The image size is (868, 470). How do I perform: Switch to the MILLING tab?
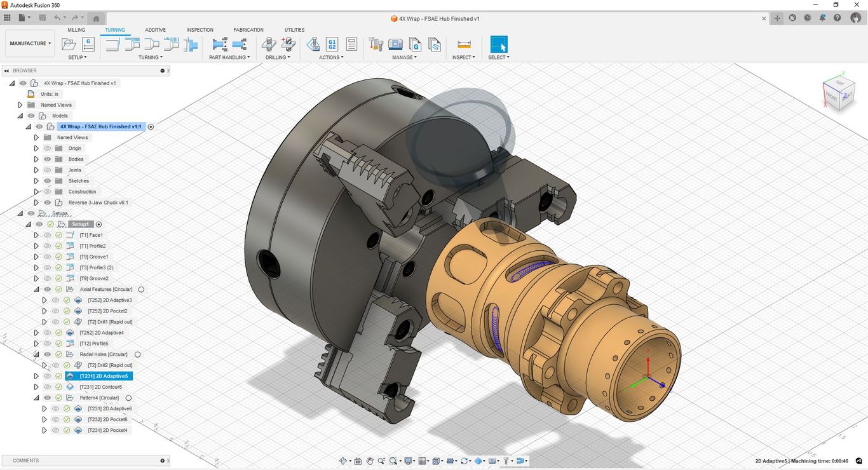click(x=76, y=29)
